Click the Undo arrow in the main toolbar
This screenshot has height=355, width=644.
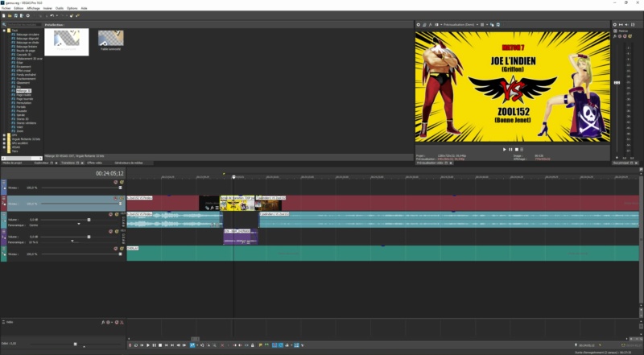pyautogui.click(x=52, y=15)
